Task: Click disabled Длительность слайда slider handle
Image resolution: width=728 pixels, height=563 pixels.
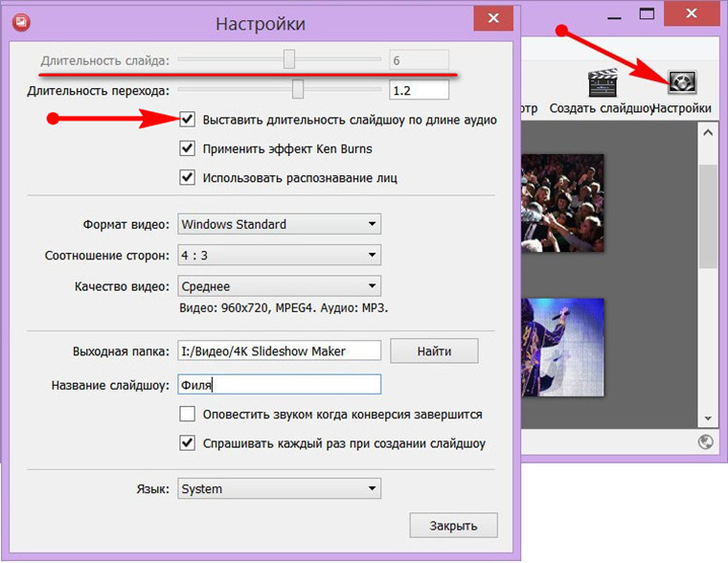Action: (x=289, y=59)
